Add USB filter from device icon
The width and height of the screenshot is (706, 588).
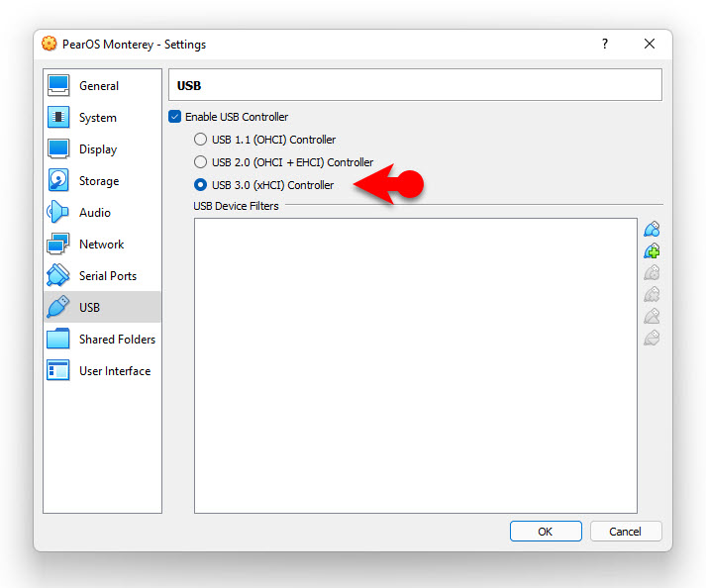pyautogui.click(x=652, y=250)
